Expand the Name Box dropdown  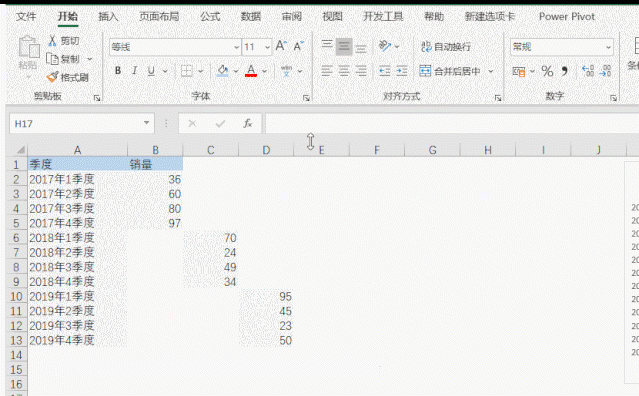pyautogui.click(x=146, y=123)
